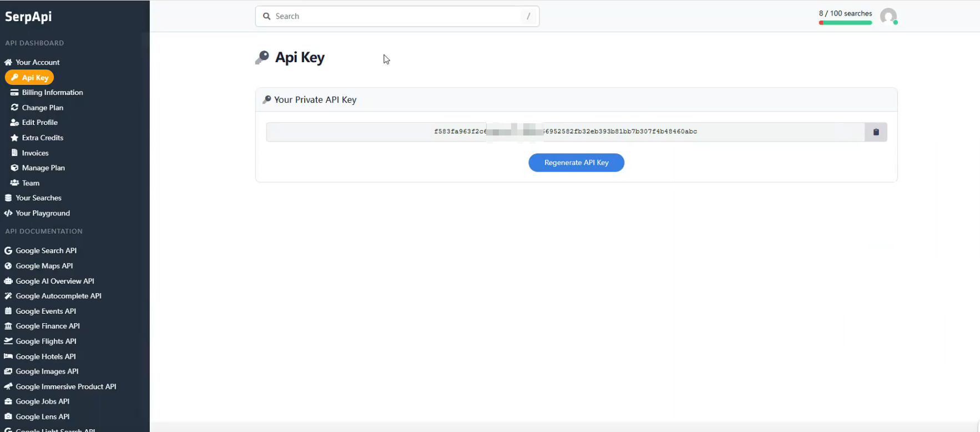Click the refresh icon beside Change Plan

click(14, 108)
